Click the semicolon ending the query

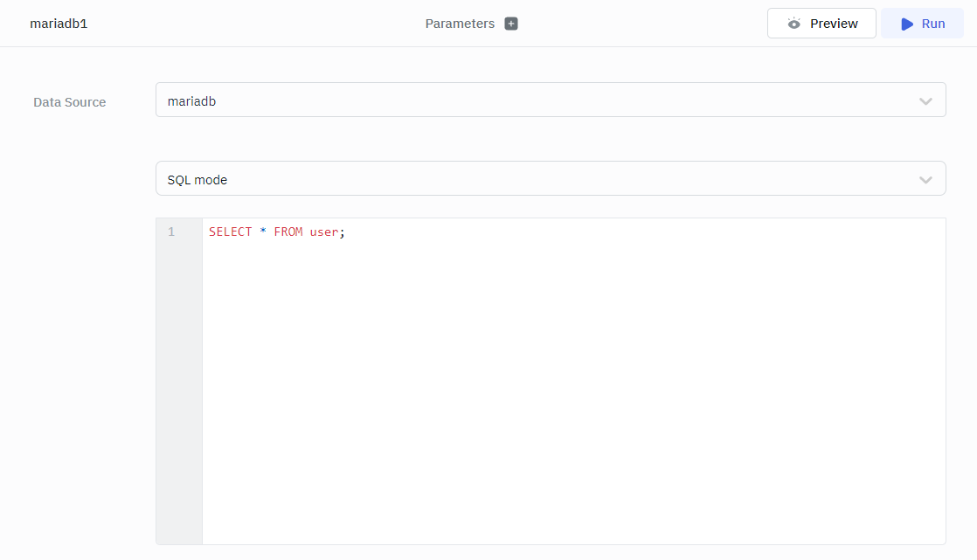point(343,232)
